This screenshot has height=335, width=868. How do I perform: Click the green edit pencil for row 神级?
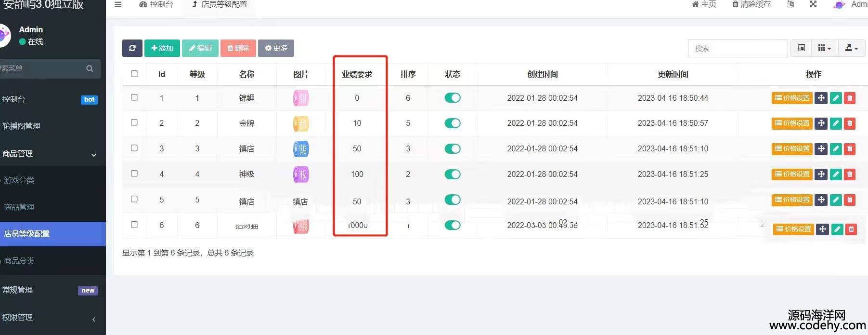pyautogui.click(x=836, y=174)
